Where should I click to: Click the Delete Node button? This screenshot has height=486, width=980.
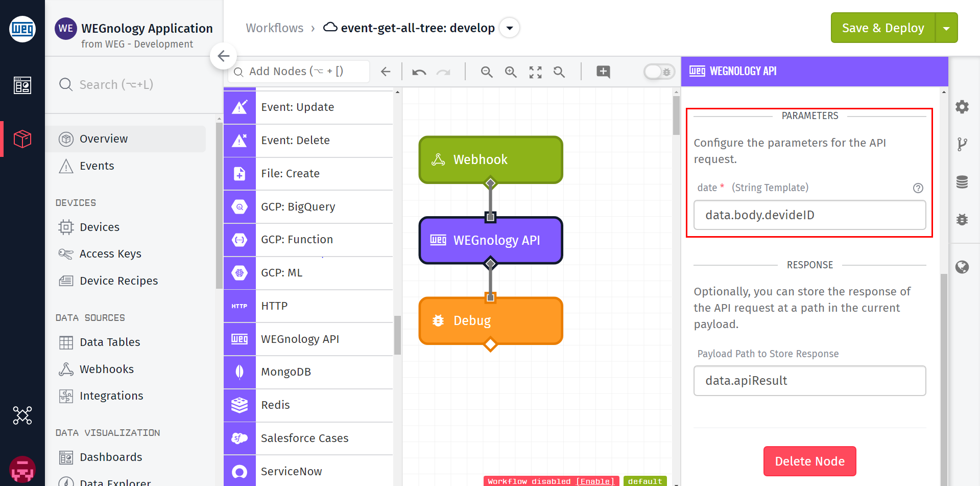[x=809, y=461]
